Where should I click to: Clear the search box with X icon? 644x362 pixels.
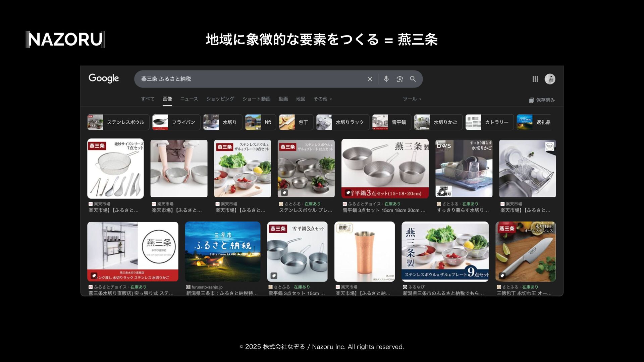pyautogui.click(x=370, y=79)
